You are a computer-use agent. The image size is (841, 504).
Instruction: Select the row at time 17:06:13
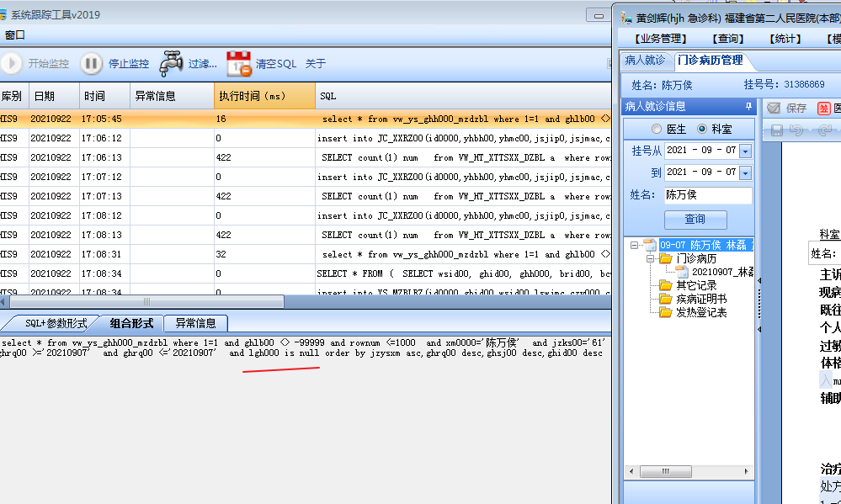(x=306, y=157)
